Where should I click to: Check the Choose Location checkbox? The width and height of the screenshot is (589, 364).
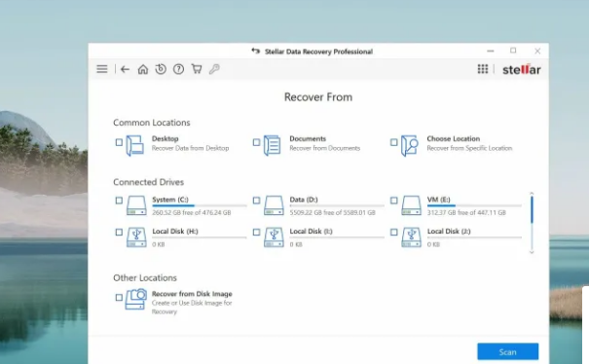(393, 142)
